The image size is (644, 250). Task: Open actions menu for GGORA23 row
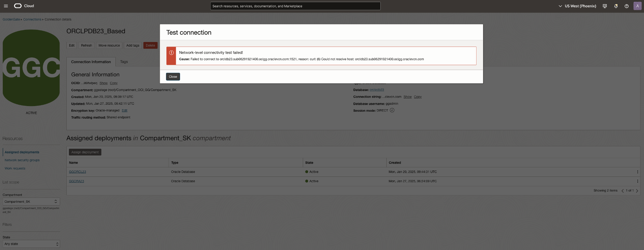(x=637, y=181)
